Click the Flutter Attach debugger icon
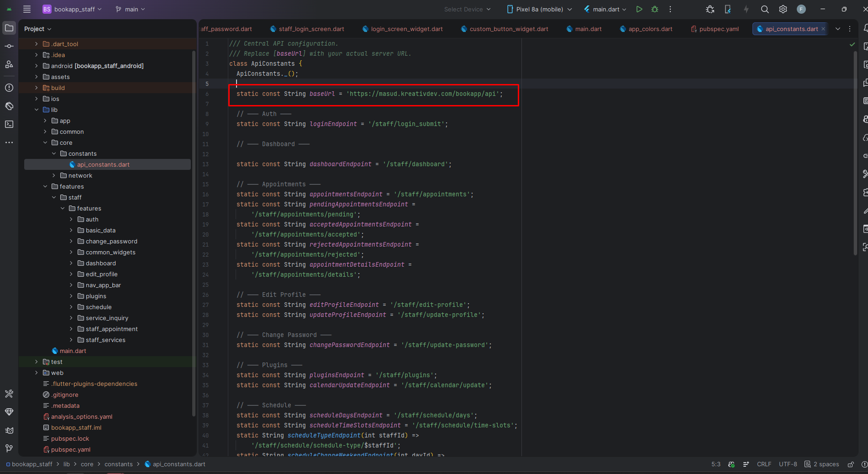This screenshot has height=474, width=868. point(710,9)
